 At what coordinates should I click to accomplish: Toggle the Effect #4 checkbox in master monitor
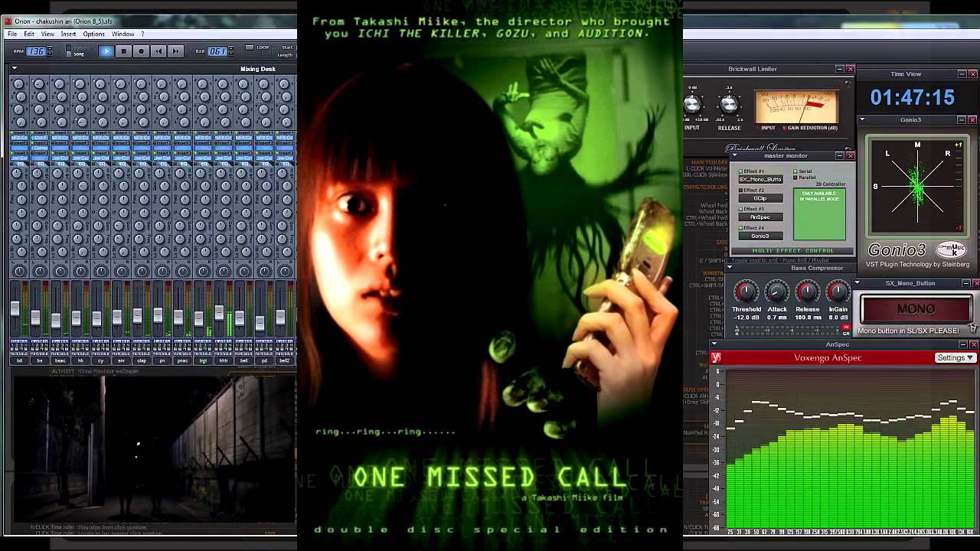(741, 228)
